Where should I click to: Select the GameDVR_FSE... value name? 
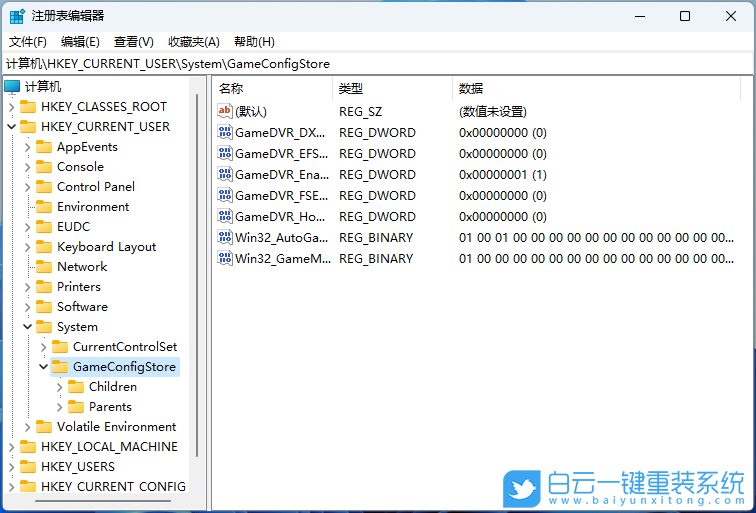point(282,196)
